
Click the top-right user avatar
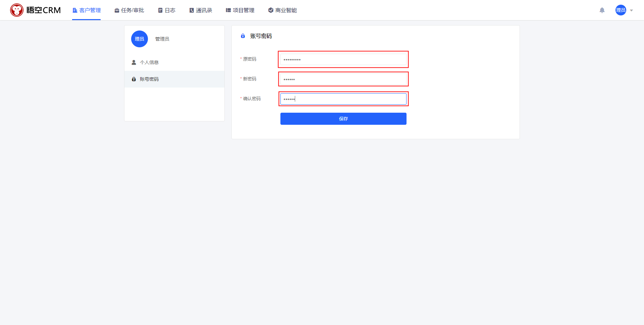(x=621, y=10)
